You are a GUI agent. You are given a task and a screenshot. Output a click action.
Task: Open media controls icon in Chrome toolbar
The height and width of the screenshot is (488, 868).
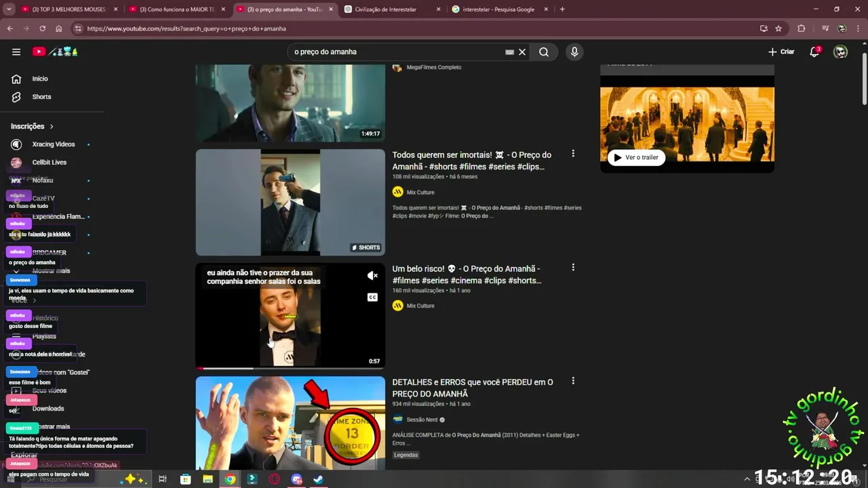pyautogui.click(x=825, y=28)
